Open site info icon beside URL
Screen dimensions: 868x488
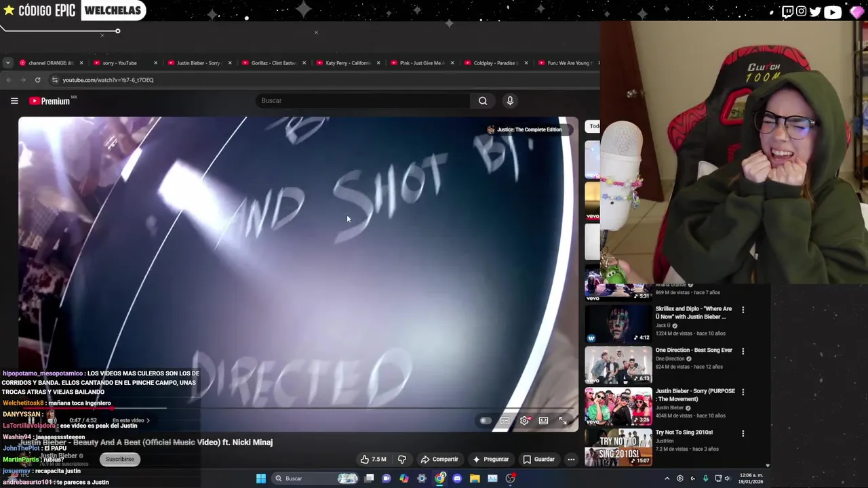(55, 80)
